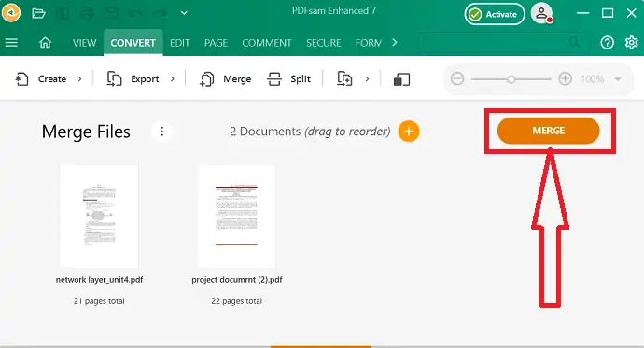Open the quick access toolbar dropdown arrow
Image resolution: width=644 pixels, height=348 pixels.
(x=184, y=13)
